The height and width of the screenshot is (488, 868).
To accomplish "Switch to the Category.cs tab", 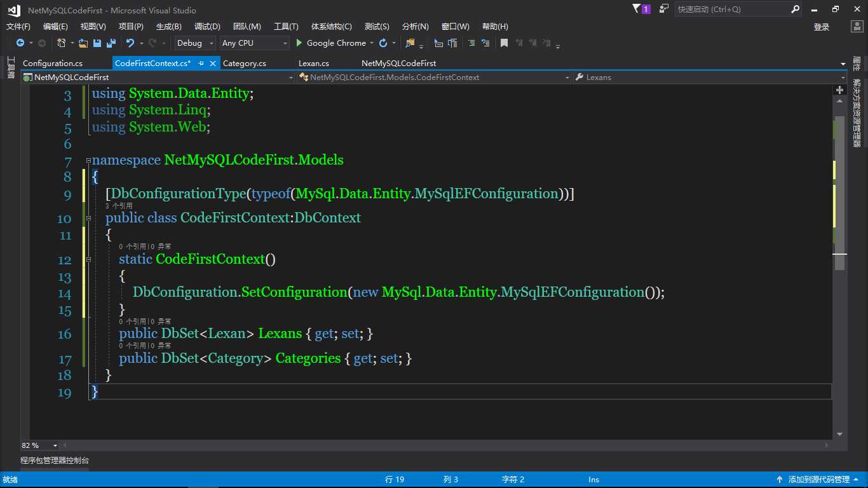I will 245,63.
